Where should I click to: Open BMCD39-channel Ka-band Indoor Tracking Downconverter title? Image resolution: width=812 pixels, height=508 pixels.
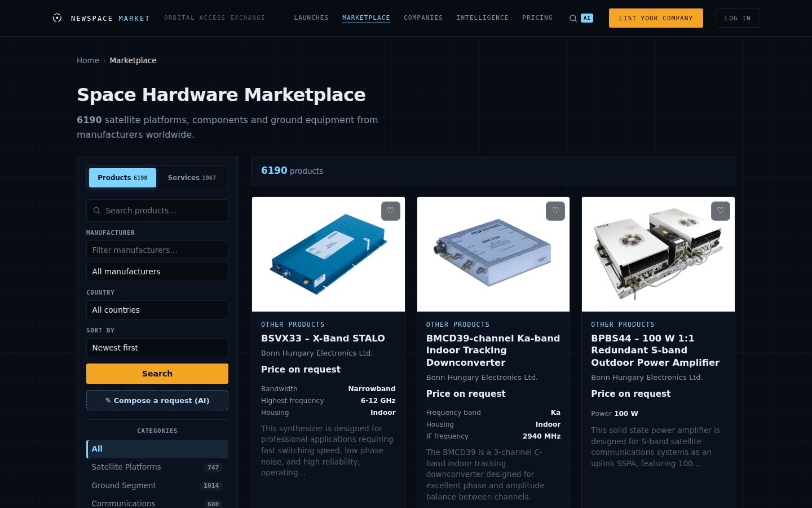pos(493,351)
